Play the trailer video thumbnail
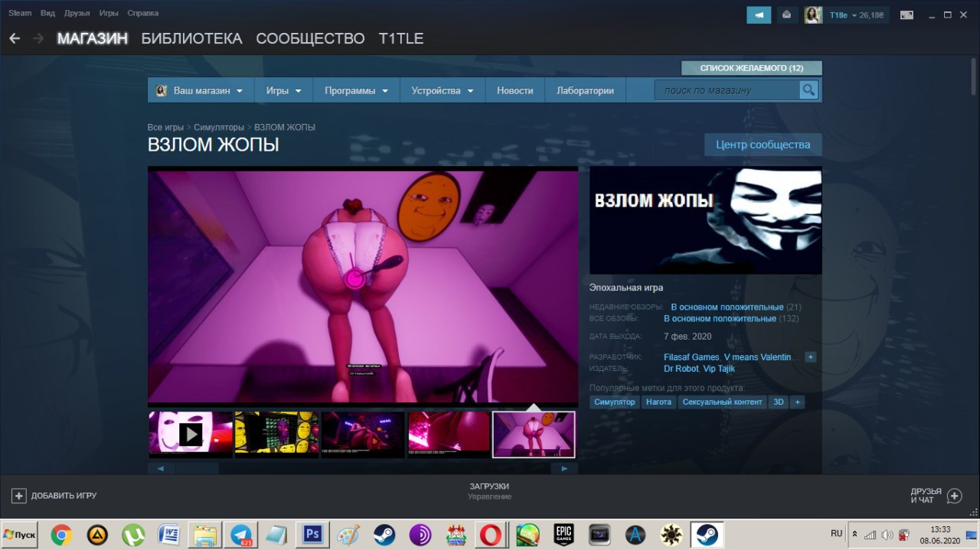The height and width of the screenshot is (550, 980). 191,434
